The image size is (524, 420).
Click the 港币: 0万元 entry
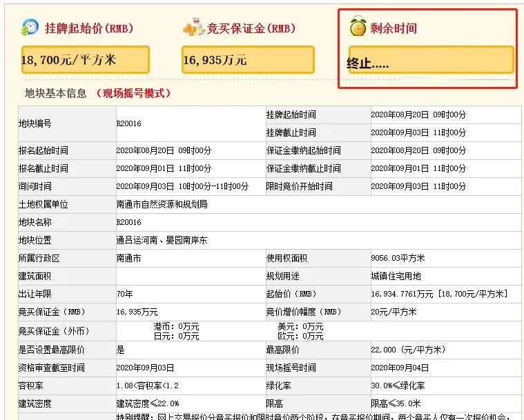pyautogui.click(x=176, y=326)
